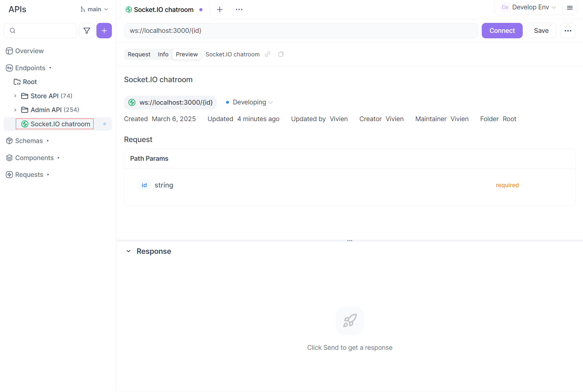
Task: Click the purple plus button to add new
Action: click(x=104, y=31)
